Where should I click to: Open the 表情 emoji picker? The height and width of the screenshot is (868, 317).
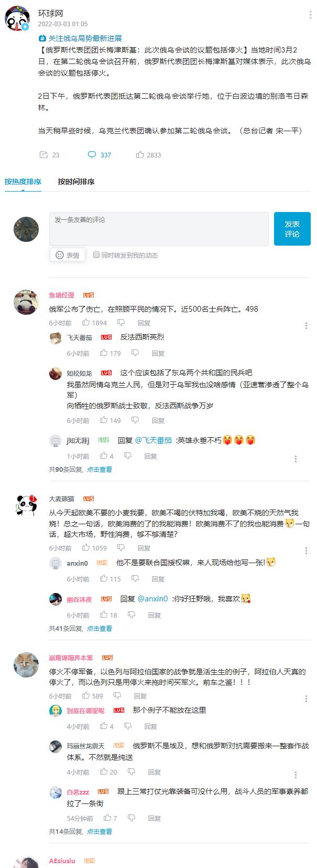[x=68, y=255]
